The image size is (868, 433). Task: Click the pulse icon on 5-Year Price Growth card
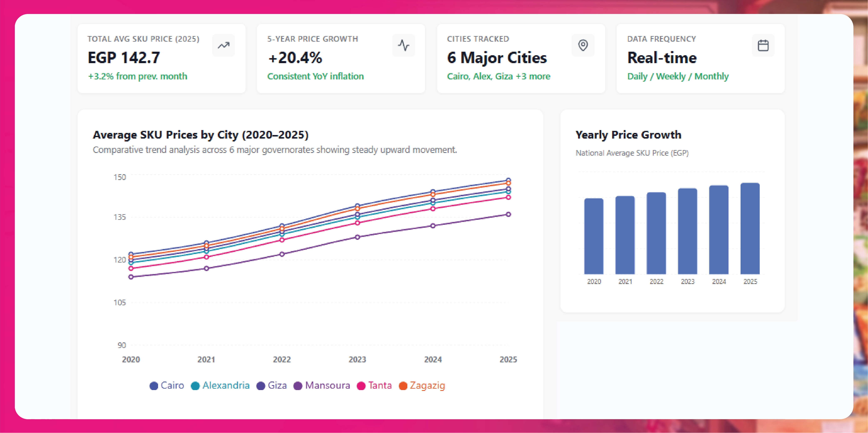404,45
